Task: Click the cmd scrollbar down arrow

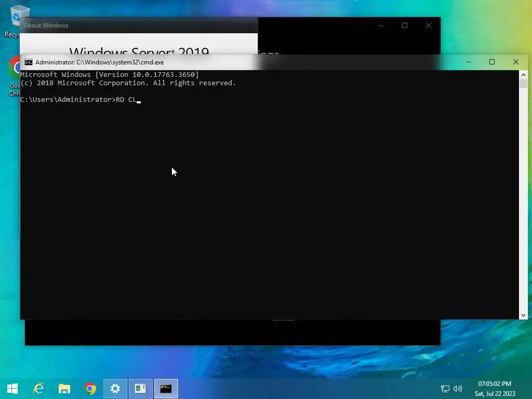Action: 523,315
